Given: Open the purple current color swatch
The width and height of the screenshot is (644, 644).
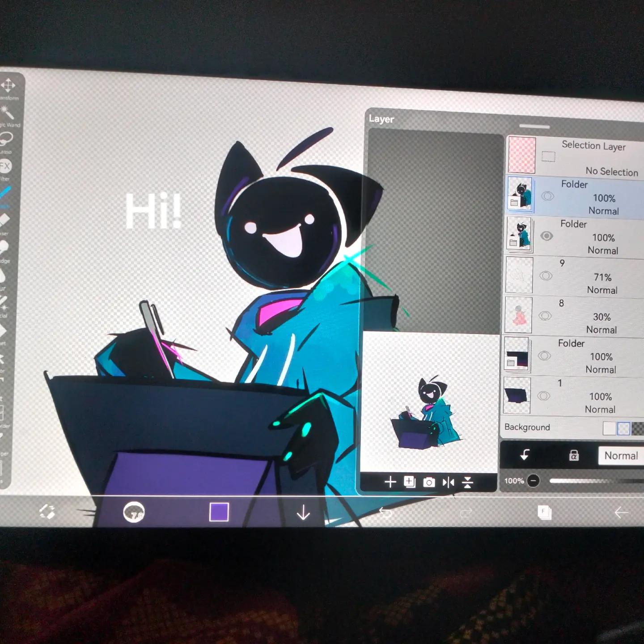Looking at the screenshot, I should click(x=219, y=512).
